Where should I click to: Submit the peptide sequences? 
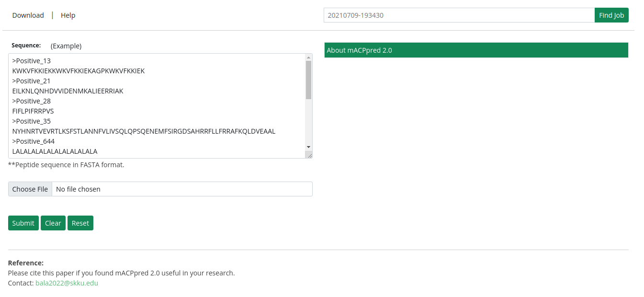pyautogui.click(x=23, y=223)
